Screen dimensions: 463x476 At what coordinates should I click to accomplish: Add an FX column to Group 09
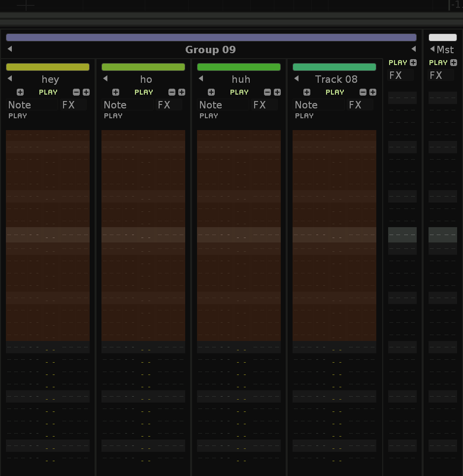pos(413,63)
